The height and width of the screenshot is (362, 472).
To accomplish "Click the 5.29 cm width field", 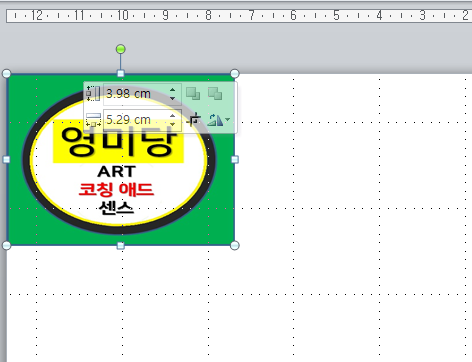I will [142, 120].
